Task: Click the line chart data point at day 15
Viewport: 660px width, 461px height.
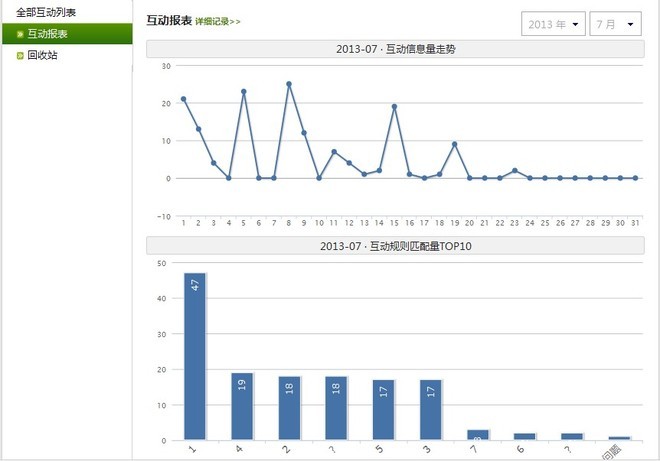Action: [394, 107]
